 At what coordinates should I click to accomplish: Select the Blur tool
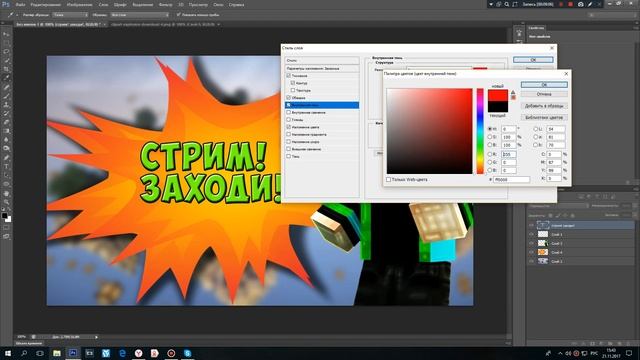click(6, 140)
